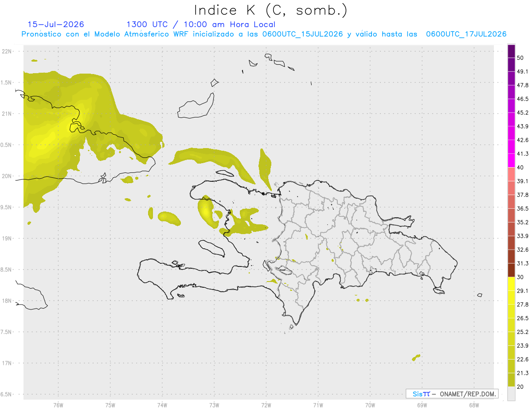Pick the bright yellow swatch between 29.1 and 30
Image resolution: width=532 pixels, height=411 pixels.
pos(511,284)
